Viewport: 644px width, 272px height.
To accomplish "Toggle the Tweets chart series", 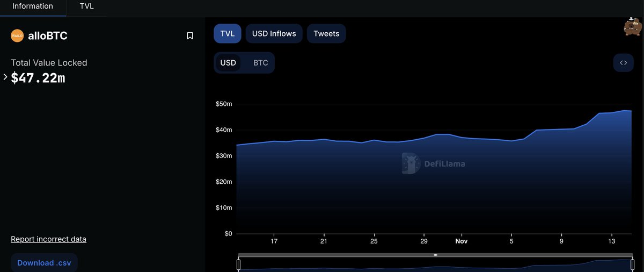I will pyautogui.click(x=326, y=33).
